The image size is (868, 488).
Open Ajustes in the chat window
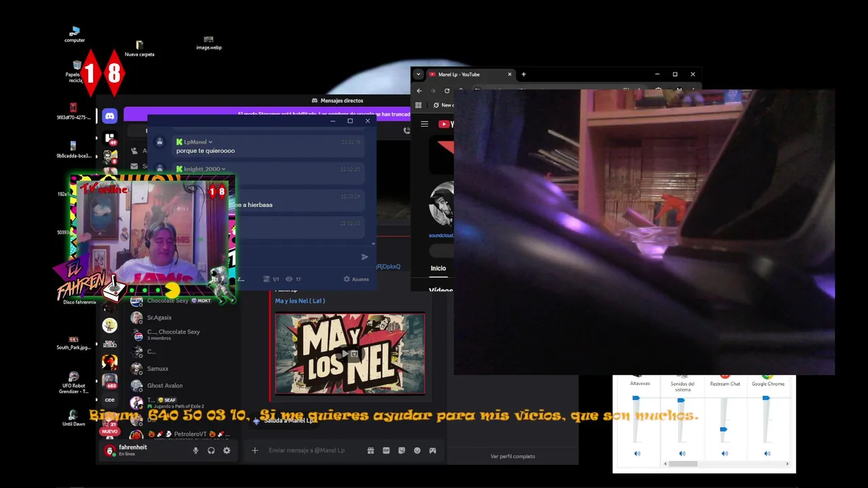click(x=357, y=279)
